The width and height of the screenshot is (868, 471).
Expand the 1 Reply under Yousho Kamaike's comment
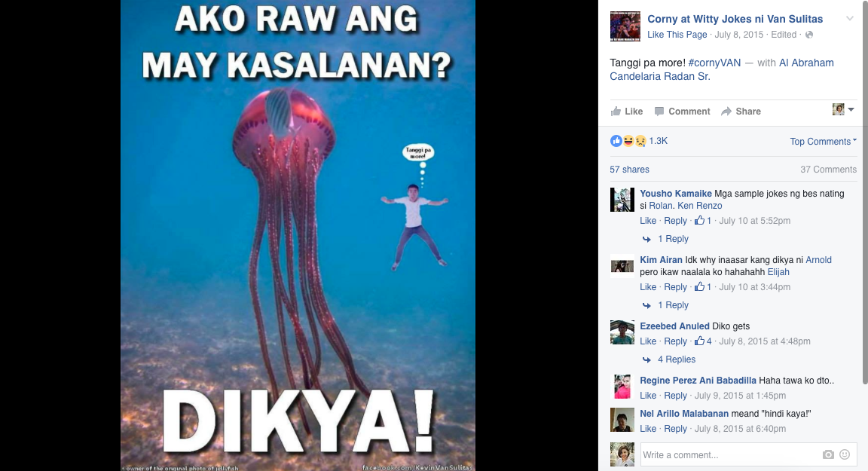(x=673, y=239)
